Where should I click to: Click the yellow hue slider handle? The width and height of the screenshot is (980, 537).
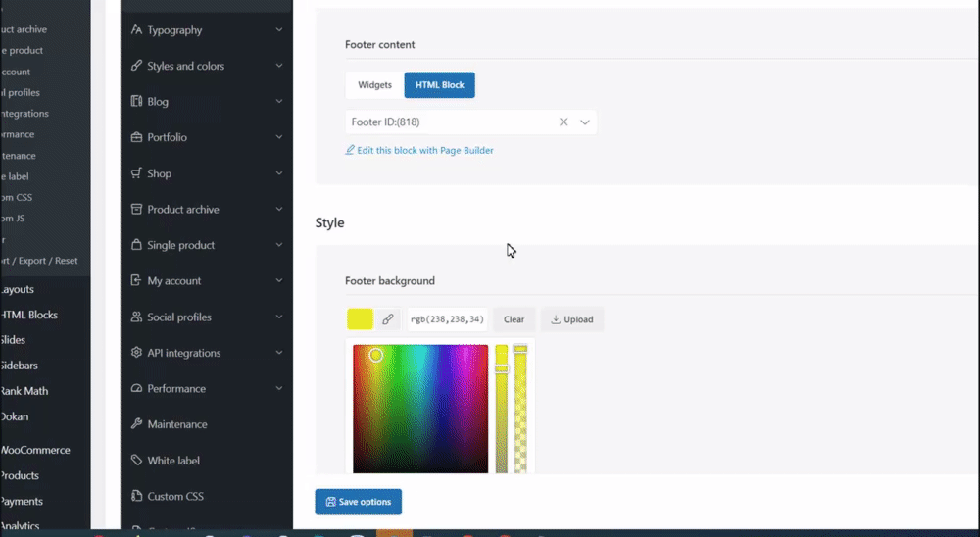pos(502,368)
